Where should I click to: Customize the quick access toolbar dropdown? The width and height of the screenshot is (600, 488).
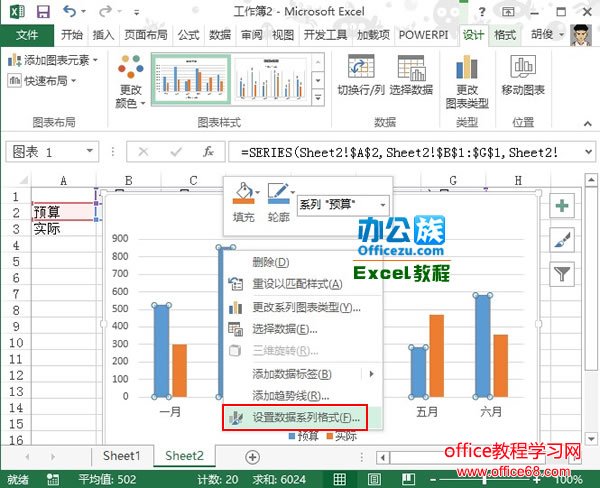point(136,12)
